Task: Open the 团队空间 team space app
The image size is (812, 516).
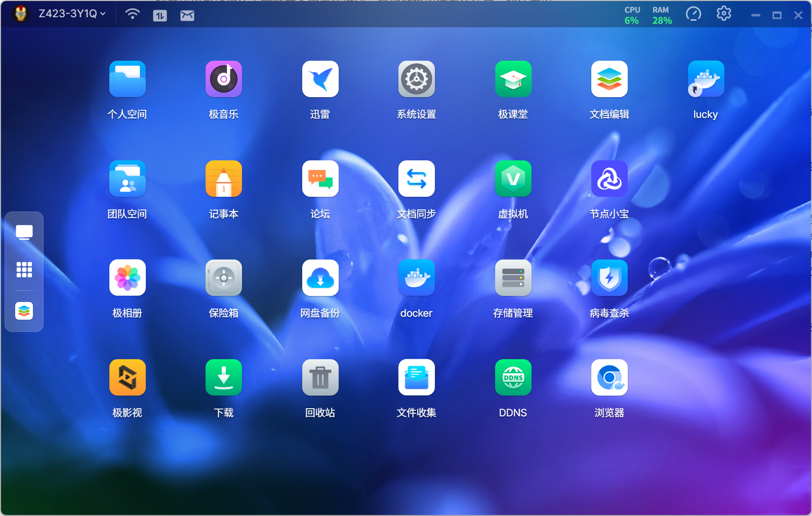Action: point(128,179)
